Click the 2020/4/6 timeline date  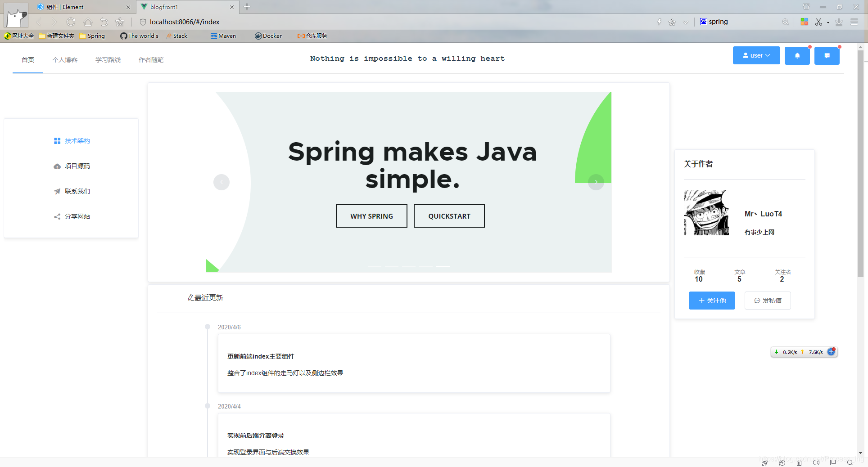pyautogui.click(x=229, y=327)
